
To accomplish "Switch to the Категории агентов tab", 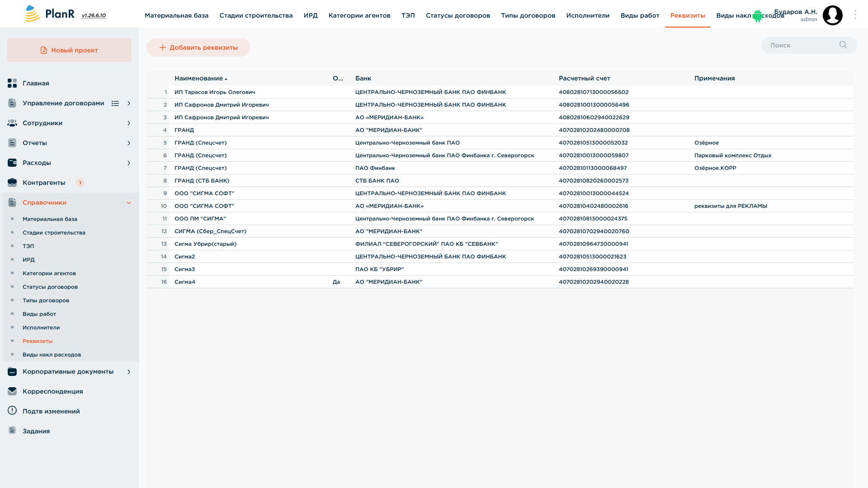I will pos(359,15).
